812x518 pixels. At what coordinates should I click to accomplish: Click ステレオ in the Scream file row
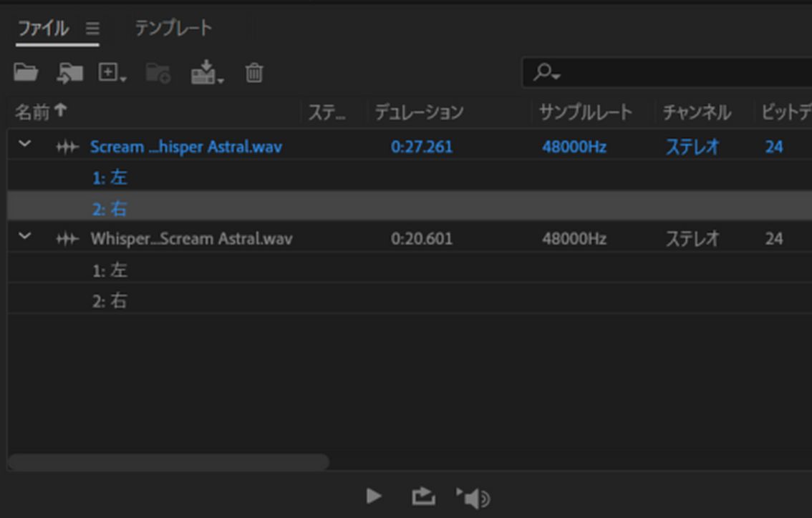[693, 147]
